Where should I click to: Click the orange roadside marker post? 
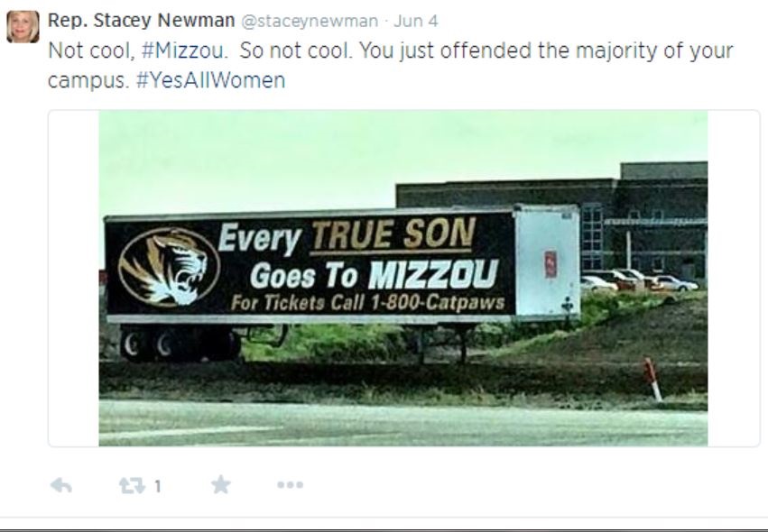[x=652, y=380]
